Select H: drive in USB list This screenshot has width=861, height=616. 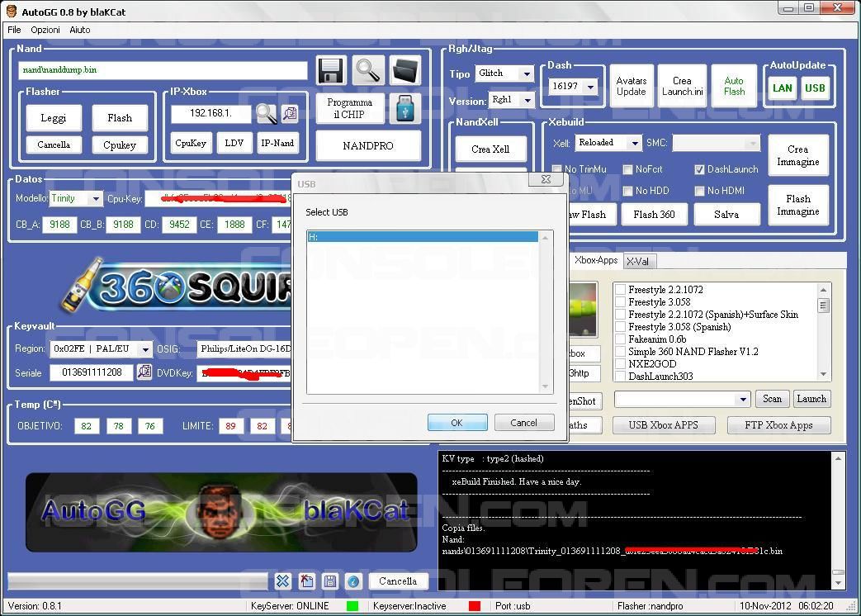421,237
